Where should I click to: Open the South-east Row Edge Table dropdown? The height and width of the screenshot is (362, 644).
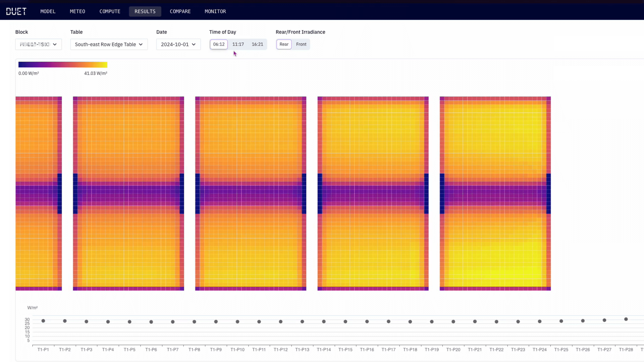click(109, 44)
